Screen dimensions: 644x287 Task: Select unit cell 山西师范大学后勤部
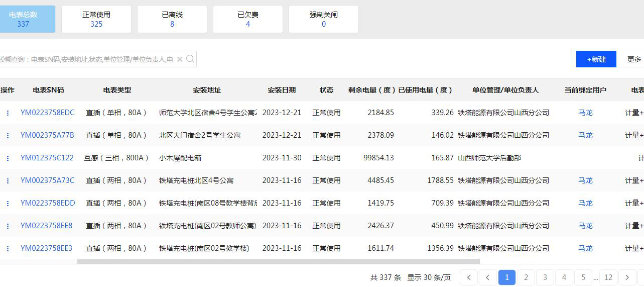click(489, 158)
